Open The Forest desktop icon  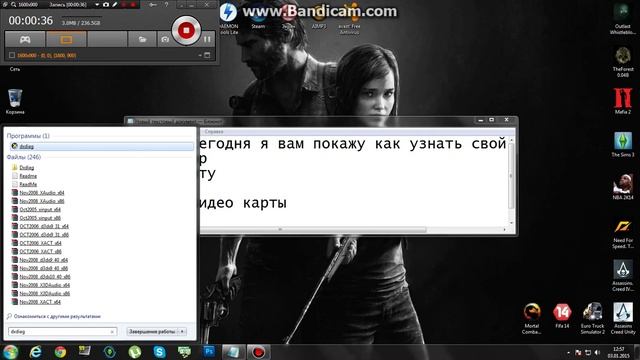[x=622, y=62]
